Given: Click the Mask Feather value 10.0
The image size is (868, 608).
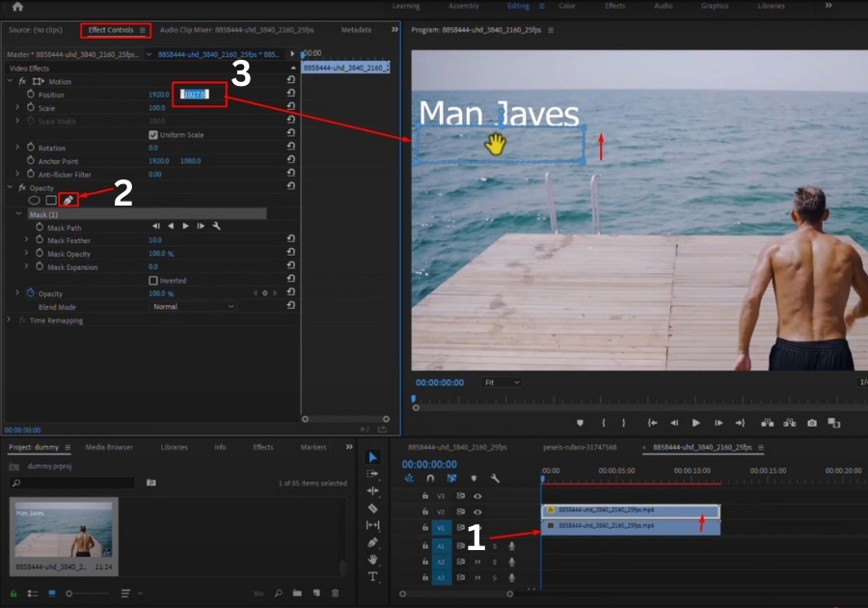Looking at the screenshot, I should click(155, 239).
